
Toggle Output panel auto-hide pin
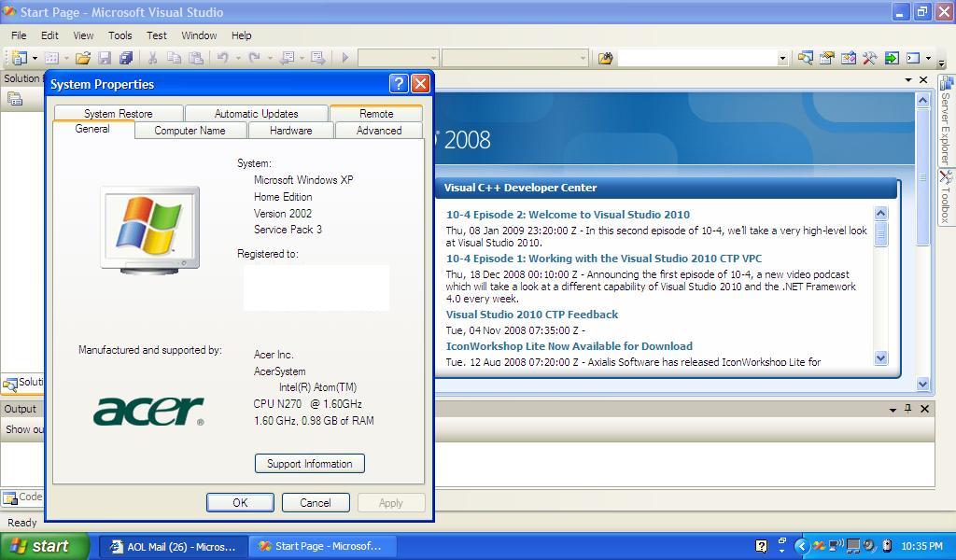coord(907,409)
